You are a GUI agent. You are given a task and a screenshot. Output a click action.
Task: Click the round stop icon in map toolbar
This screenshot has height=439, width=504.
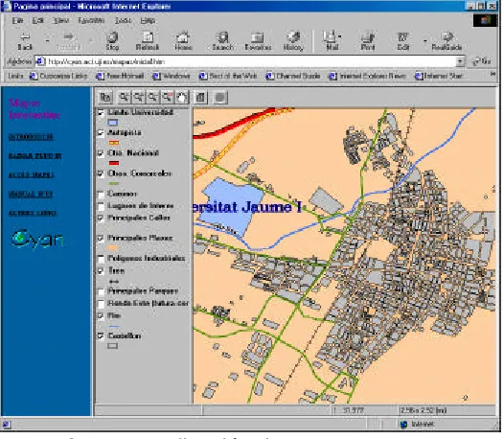[x=220, y=97]
